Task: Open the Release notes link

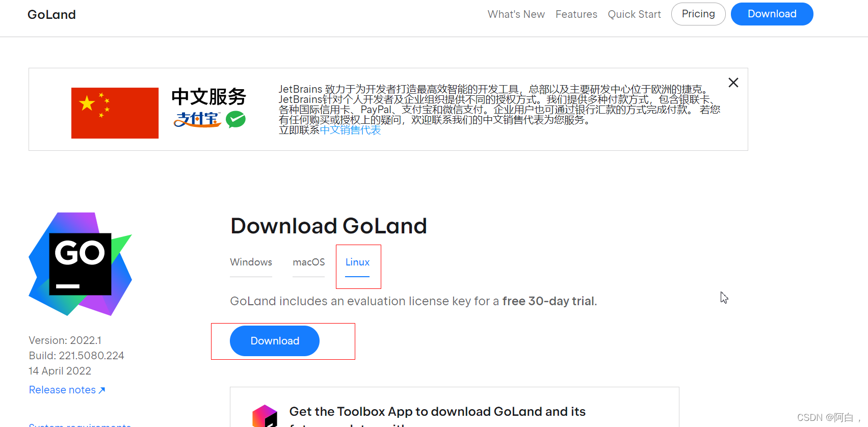Action: [x=67, y=390]
